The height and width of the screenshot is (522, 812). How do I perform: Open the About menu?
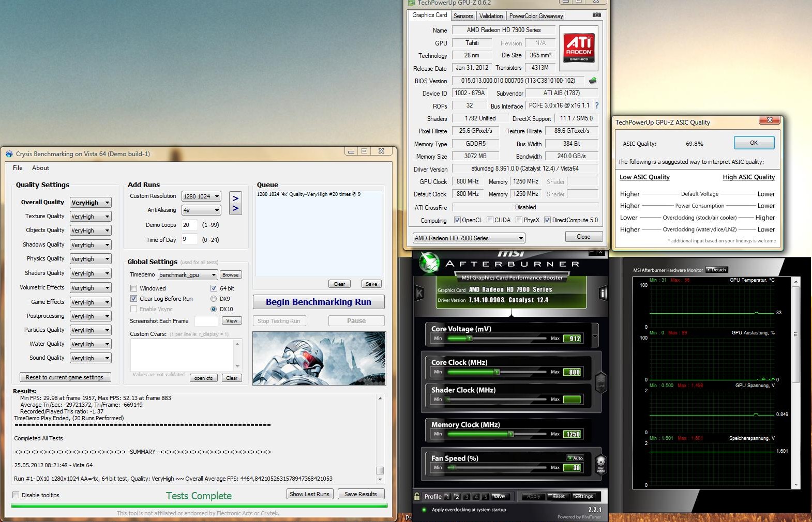point(40,168)
